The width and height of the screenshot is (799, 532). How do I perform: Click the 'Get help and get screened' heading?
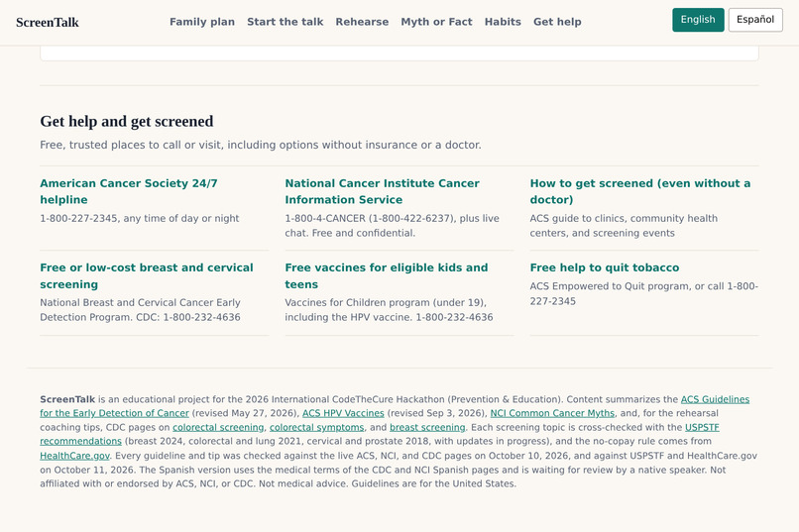click(127, 121)
